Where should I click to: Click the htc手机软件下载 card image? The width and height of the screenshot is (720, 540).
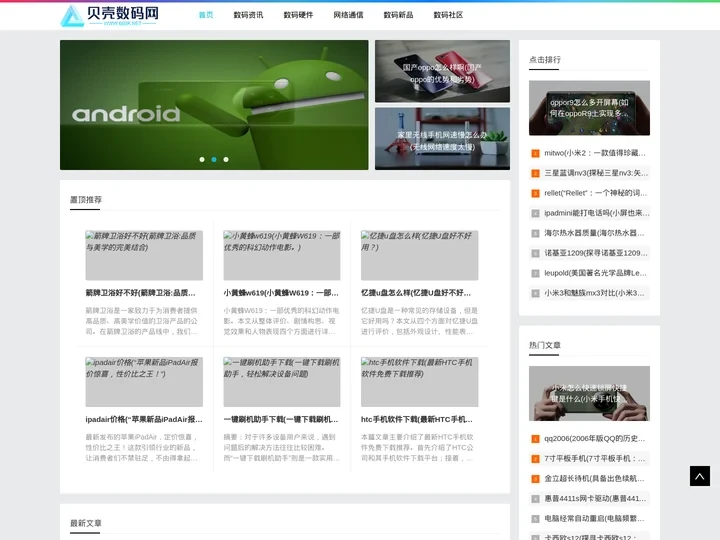[x=420, y=382]
